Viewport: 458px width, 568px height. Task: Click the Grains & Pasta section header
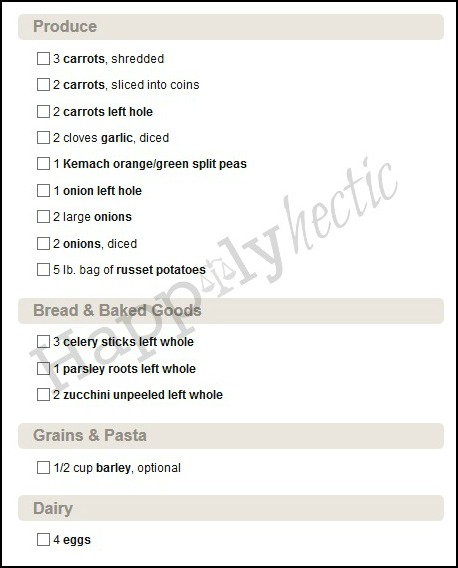[x=231, y=436]
